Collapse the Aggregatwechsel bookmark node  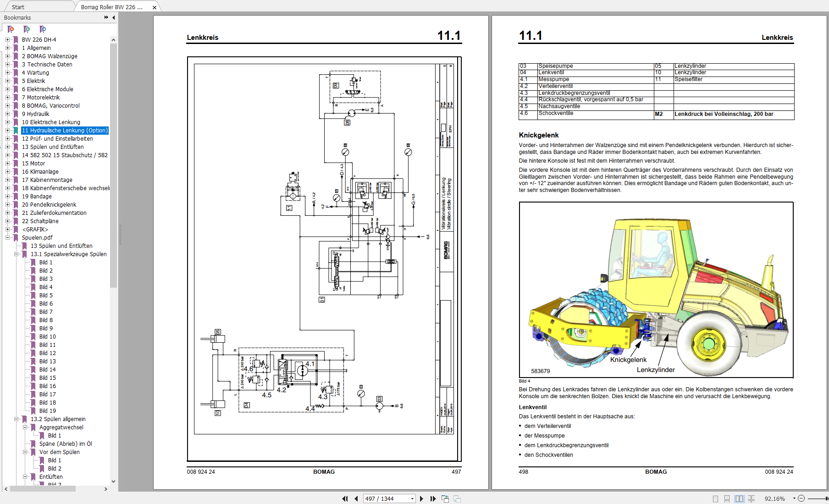[25, 427]
